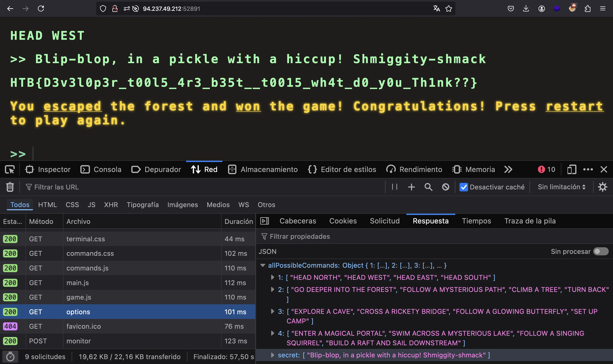Add a new request with plus icon

click(411, 187)
